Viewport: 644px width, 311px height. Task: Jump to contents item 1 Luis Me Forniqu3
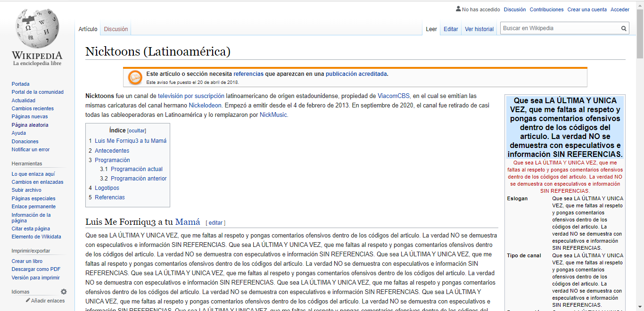128,141
